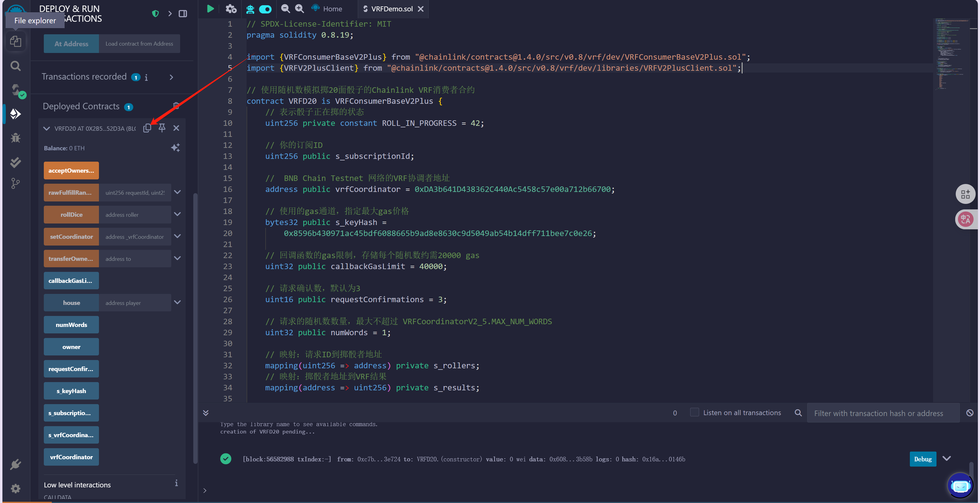
Task: Click the Low level interactions info icon
Action: tap(176, 483)
